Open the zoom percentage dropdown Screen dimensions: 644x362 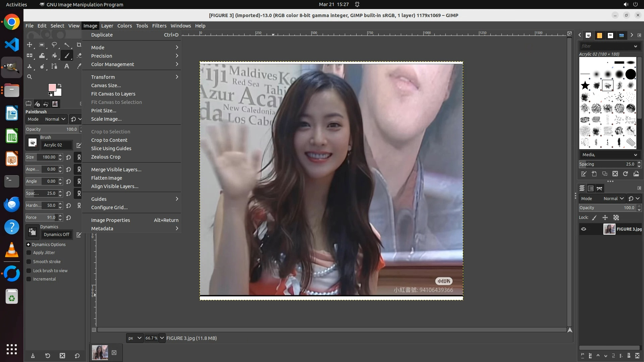tap(162, 338)
